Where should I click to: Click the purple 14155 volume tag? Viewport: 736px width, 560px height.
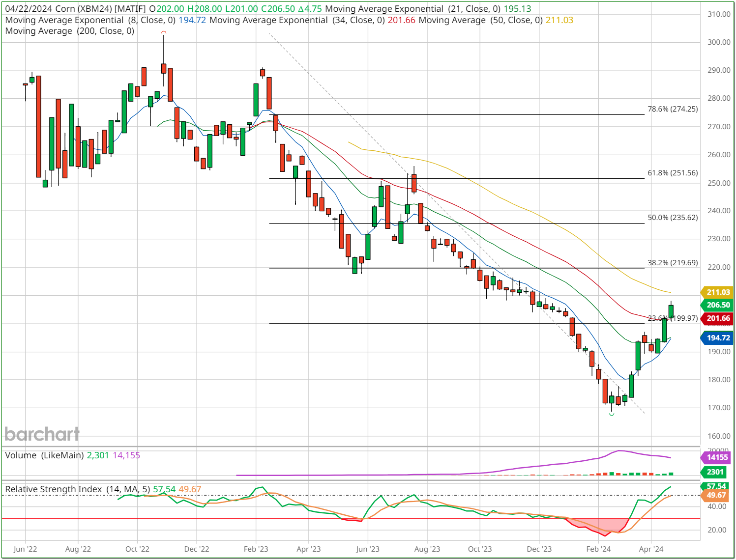tap(717, 457)
